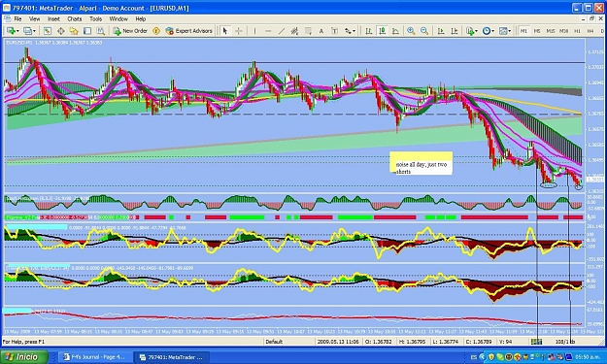The width and height of the screenshot is (607, 364).
Task: Toggle the Navigator star-folder icon
Action: coord(74,31)
